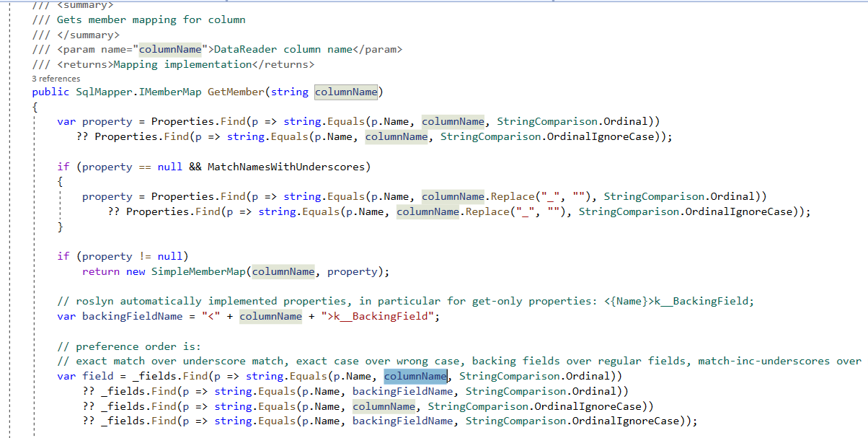Click "var property" declaration
This screenshot has width=868, height=438.
coord(94,121)
